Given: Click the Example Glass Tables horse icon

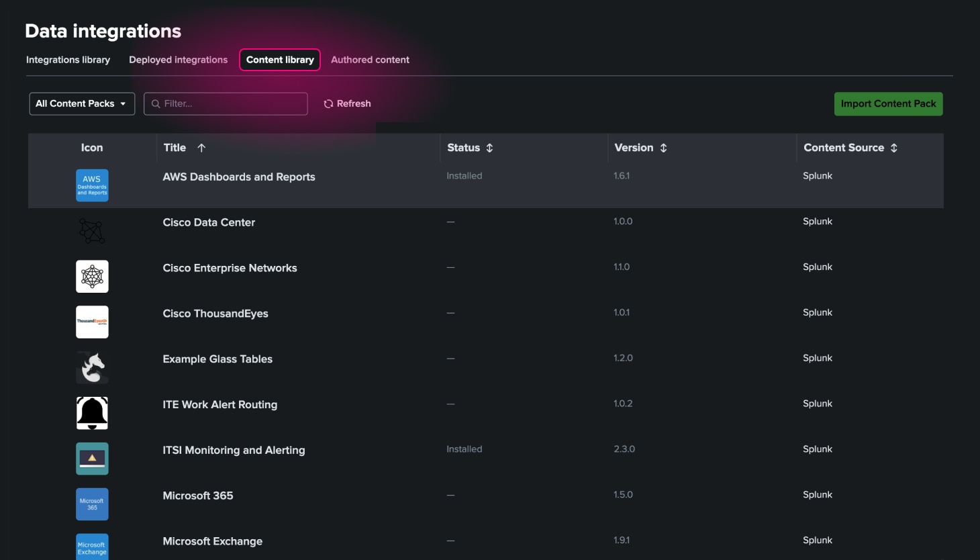Looking at the screenshot, I should point(92,368).
